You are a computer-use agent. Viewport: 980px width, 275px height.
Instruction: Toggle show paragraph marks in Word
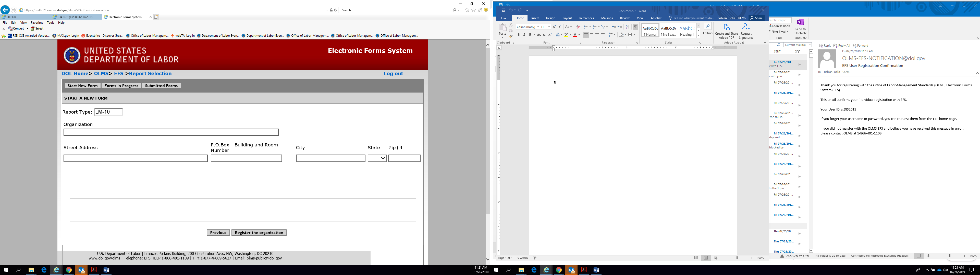(635, 26)
